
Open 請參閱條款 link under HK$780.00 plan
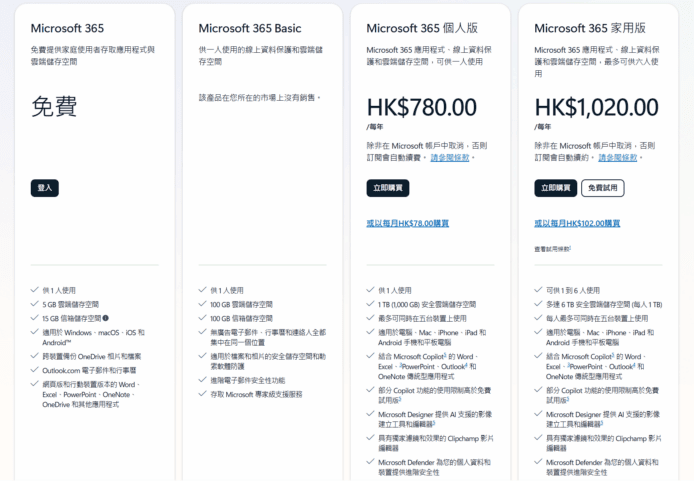[x=451, y=157]
